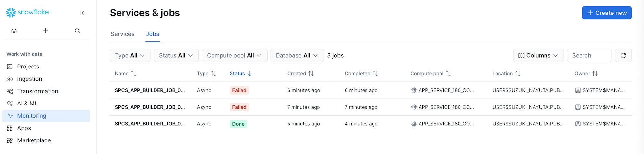The height and width of the screenshot is (154, 644).
Task: Sort jobs by Name column arrows
Action: click(x=133, y=74)
